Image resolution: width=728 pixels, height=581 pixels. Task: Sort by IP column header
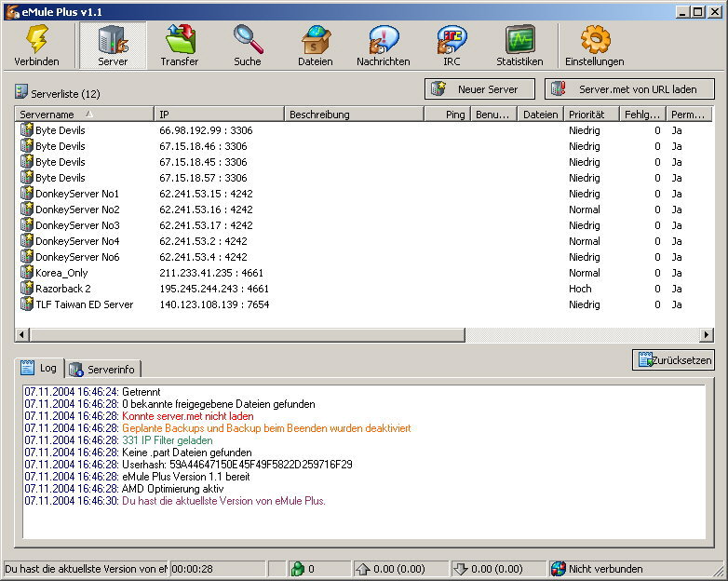(x=219, y=115)
